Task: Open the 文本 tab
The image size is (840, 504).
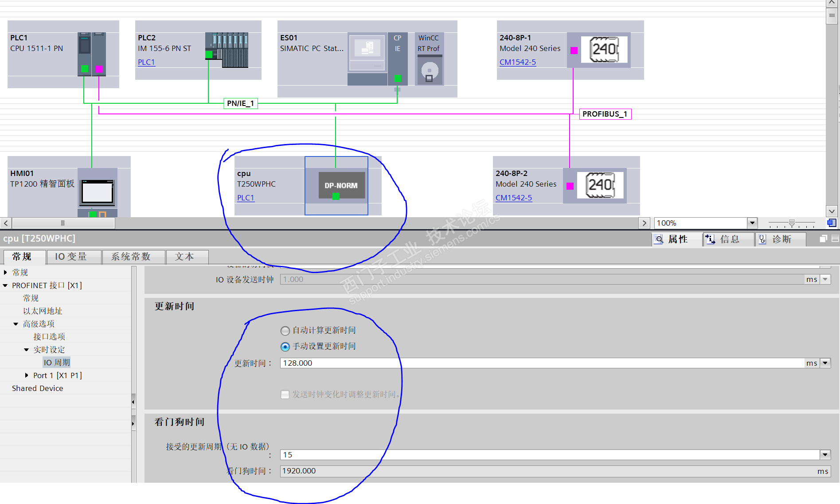Action: 187,257
